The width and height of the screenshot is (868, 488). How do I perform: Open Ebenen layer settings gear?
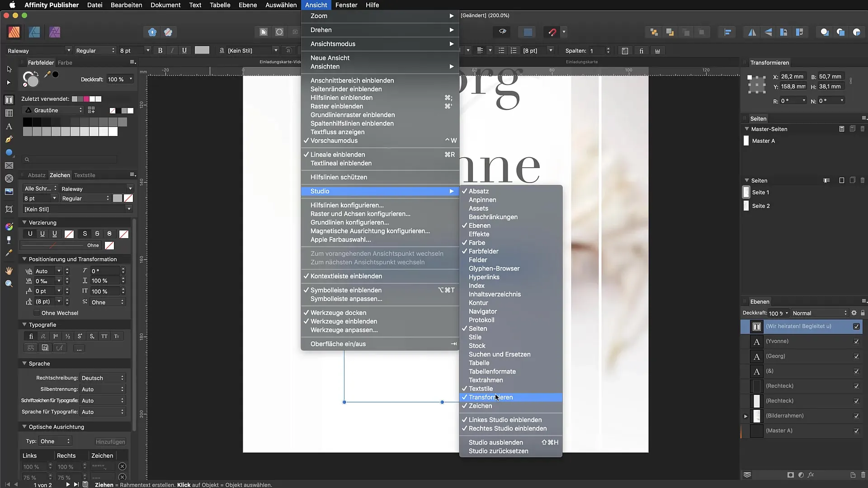click(x=854, y=313)
